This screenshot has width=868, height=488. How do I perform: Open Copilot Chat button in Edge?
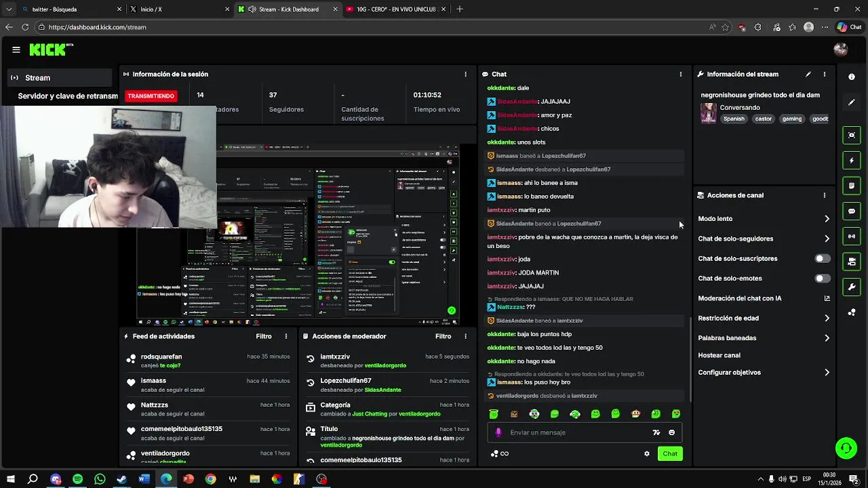click(x=849, y=27)
